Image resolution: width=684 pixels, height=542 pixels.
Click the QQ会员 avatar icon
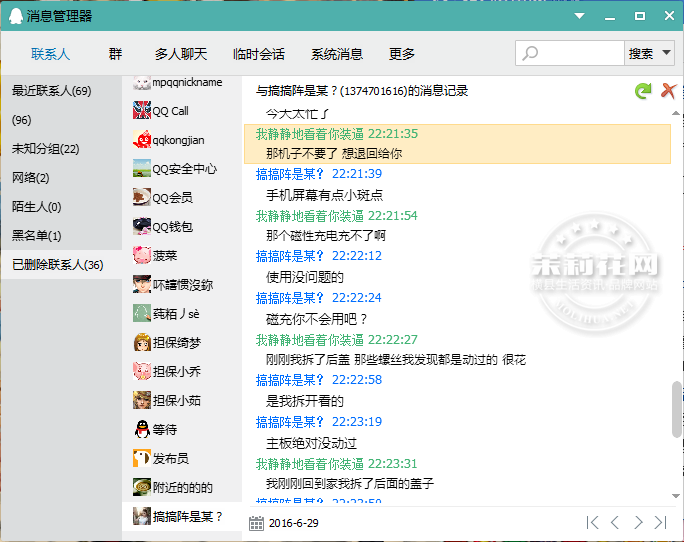[142, 197]
